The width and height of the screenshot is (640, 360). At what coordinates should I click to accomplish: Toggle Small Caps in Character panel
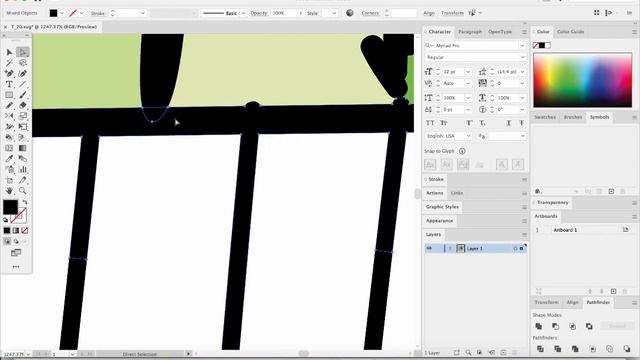coord(444,123)
